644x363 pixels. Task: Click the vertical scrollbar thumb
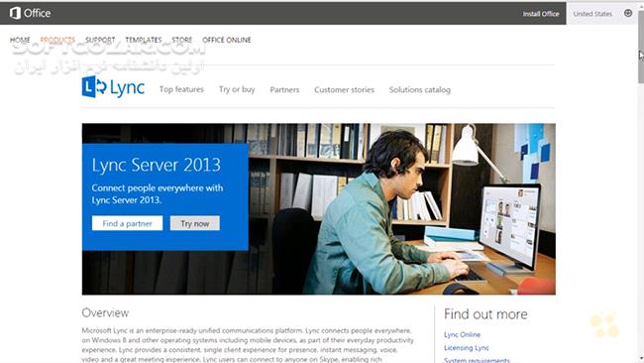[641, 48]
